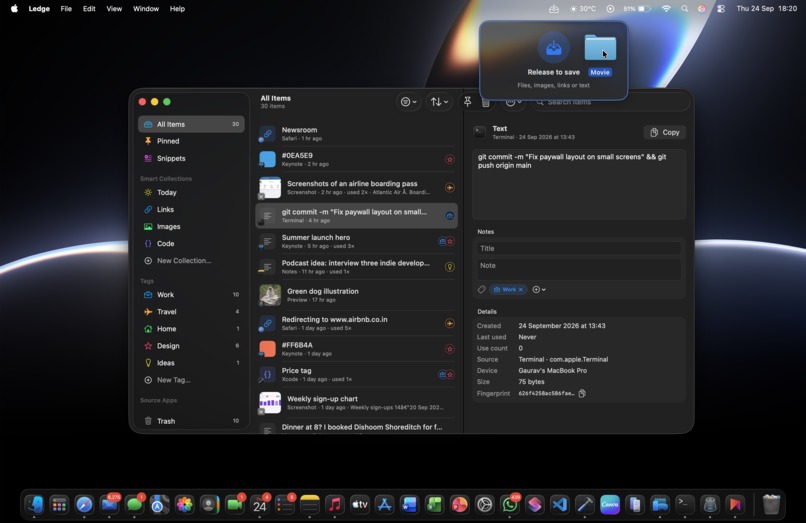
Task: Open Control Centre in menu bar
Action: point(721,9)
